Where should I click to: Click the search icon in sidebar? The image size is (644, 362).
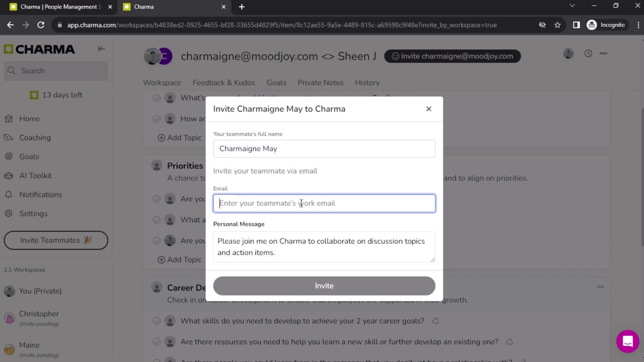(11, 71)
